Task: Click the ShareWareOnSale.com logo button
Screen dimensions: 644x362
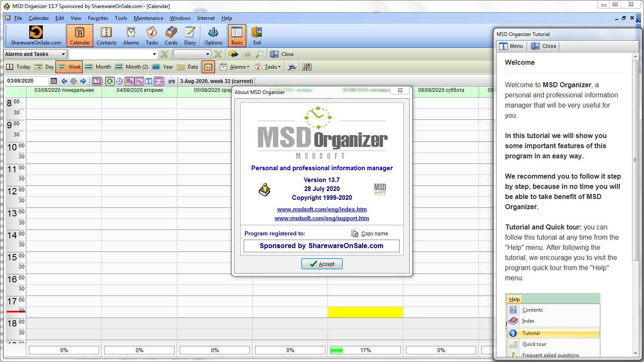Action: (x=36, y=36)
